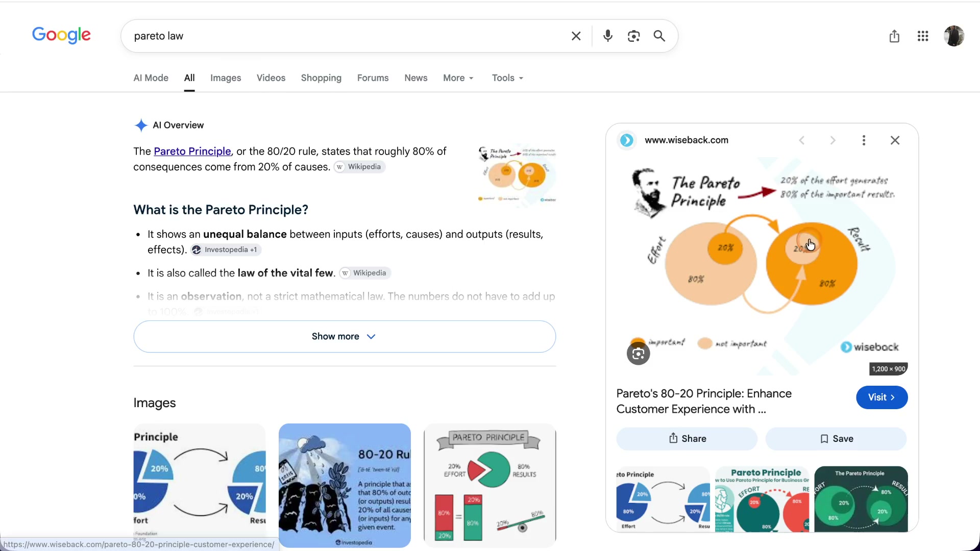Open the More search filters dropdown
The width and height of the screenshot is (980, 551).
pos(458,78)
